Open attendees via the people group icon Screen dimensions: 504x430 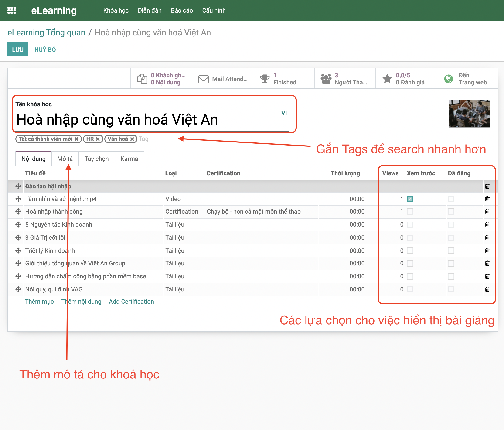(x=326, y=79)
